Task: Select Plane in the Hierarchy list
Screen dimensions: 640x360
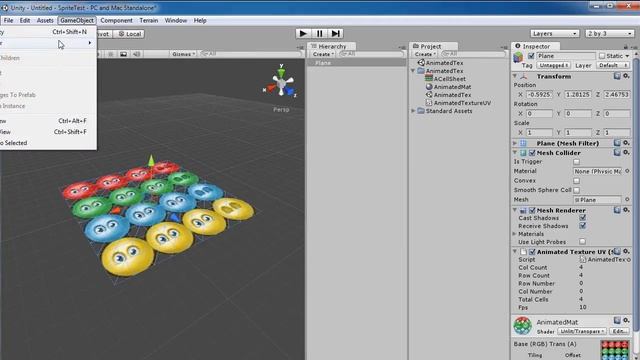Action: click(x=356, y=63)
